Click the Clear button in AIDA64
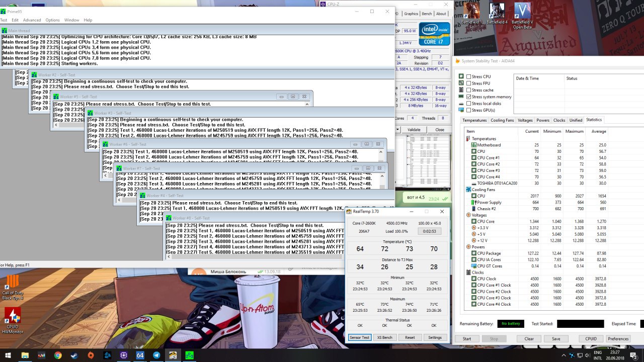This screenshot has height=362, width=644. click(x=529, y=339)
